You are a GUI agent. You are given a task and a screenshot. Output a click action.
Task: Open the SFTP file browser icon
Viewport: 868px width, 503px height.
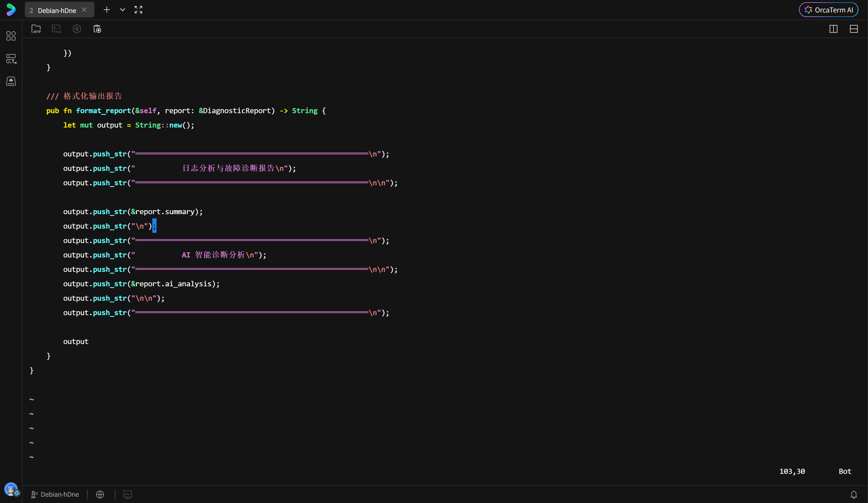[x=36, y=29]
